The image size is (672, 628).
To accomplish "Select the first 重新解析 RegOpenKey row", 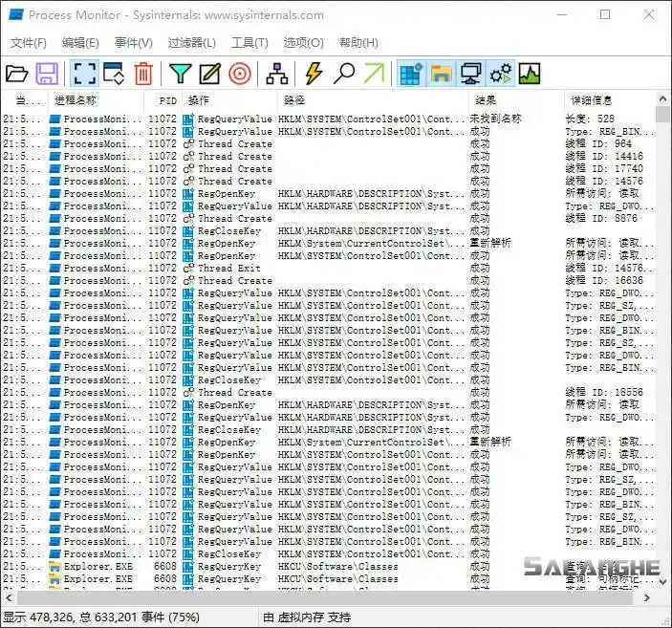I will point(328,243).
